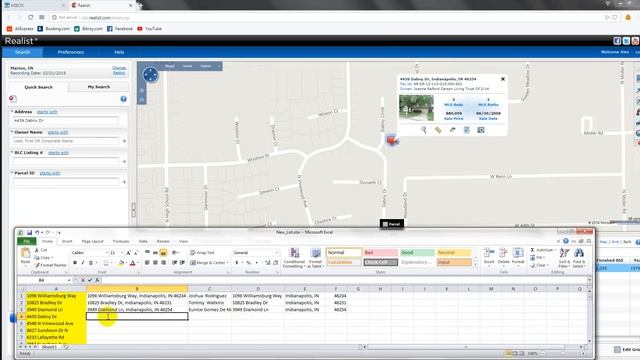Click the clear search icon under Quick Search
The height and width of the screenshot is (360, 640).
[13, 99]
